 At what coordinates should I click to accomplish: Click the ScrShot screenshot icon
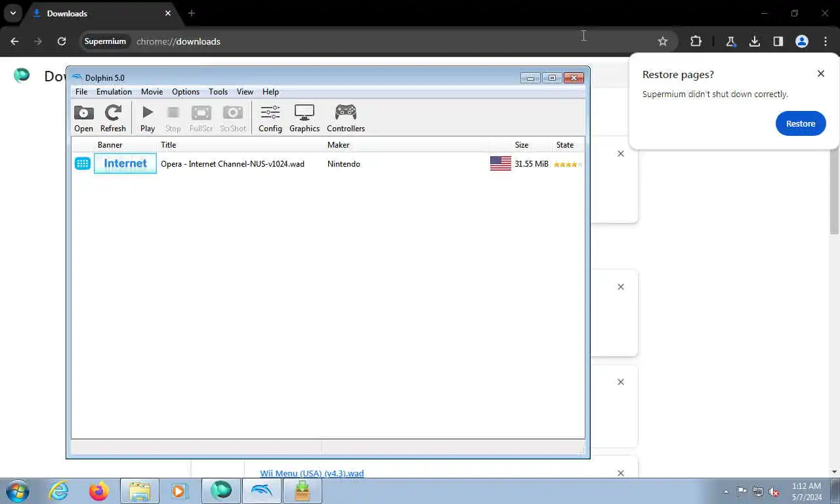click(x=233, y=118)
